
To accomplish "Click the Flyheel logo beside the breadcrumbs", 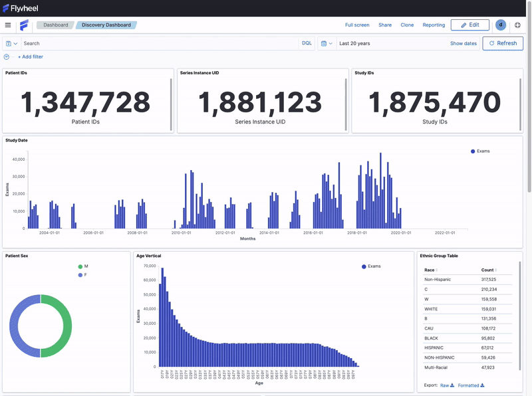I will pos(24,25).
